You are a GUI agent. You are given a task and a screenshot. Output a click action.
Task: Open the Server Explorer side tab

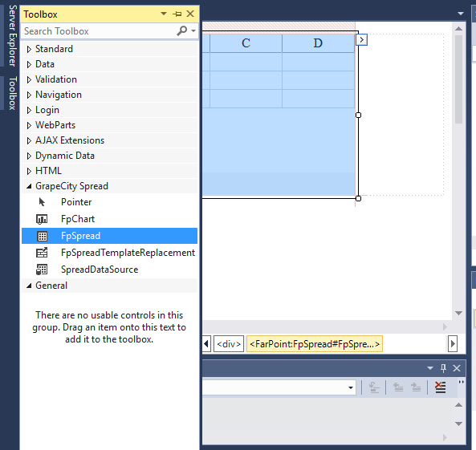point(12,35)
